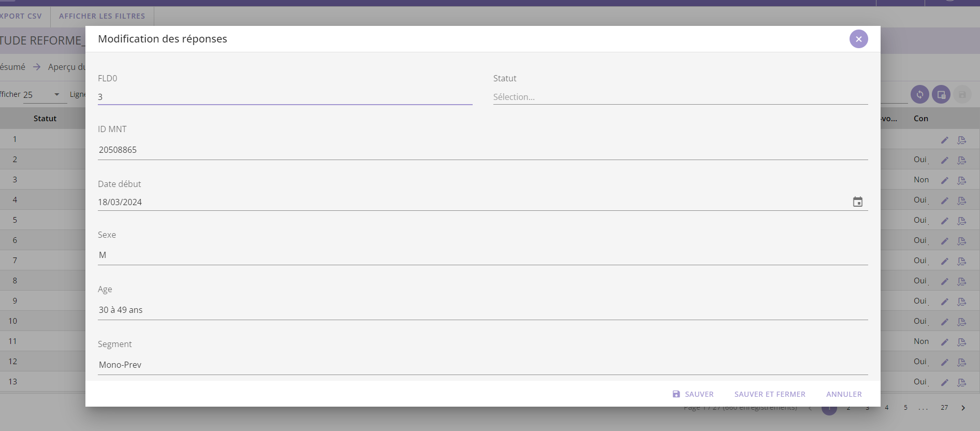Click the export document icon for row 12

click(x=962, y=362)
